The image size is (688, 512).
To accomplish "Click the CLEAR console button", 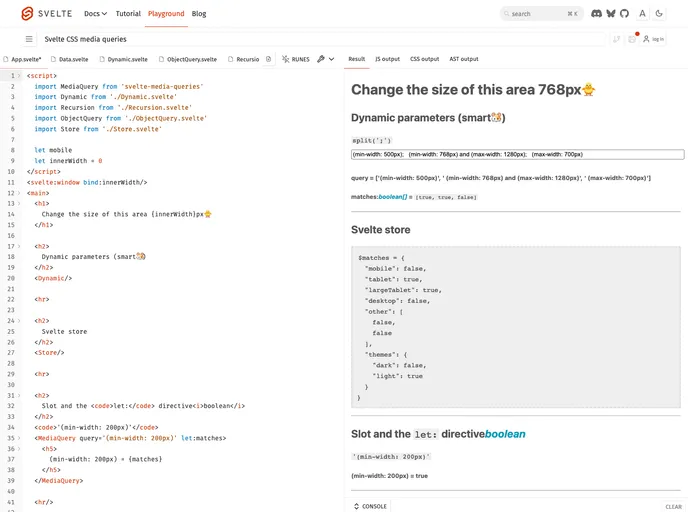I will pyautogui.click(x=674, y=507).
